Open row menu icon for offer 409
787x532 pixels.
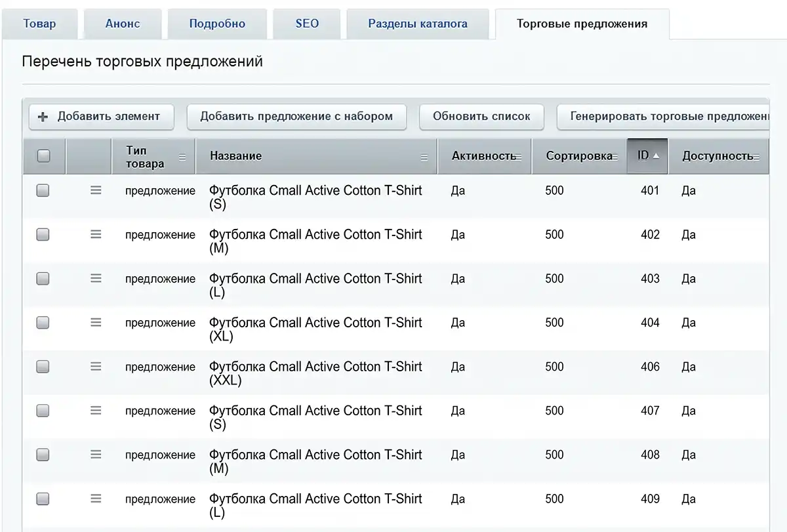(x=96, y=498)
